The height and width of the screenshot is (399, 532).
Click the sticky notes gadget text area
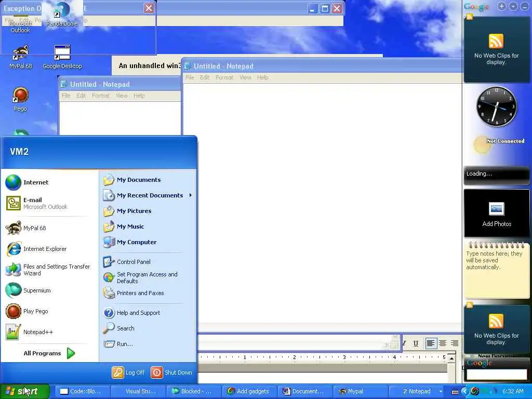(x=496, y=271)
